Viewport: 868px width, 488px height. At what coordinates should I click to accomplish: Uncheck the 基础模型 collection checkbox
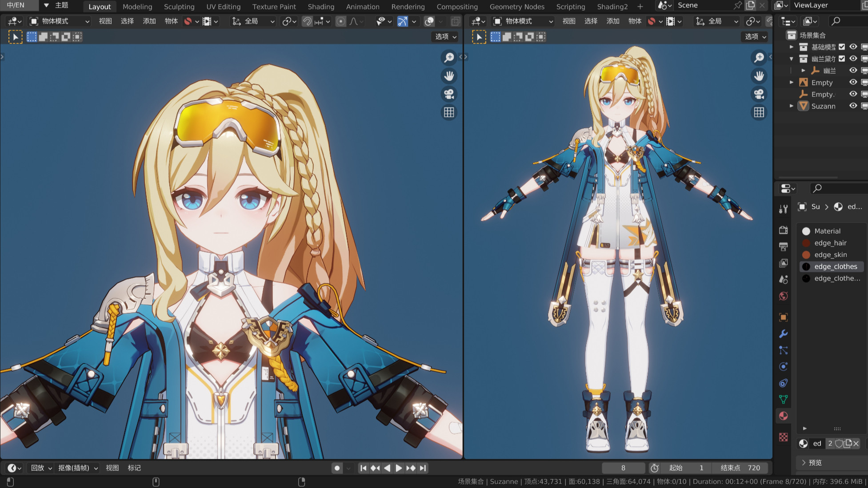(842, 47)
